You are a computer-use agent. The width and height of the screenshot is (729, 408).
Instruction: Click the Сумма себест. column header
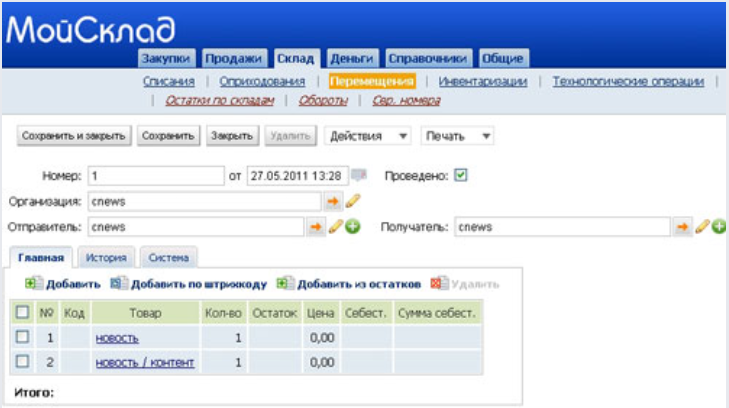coord(437,313)
